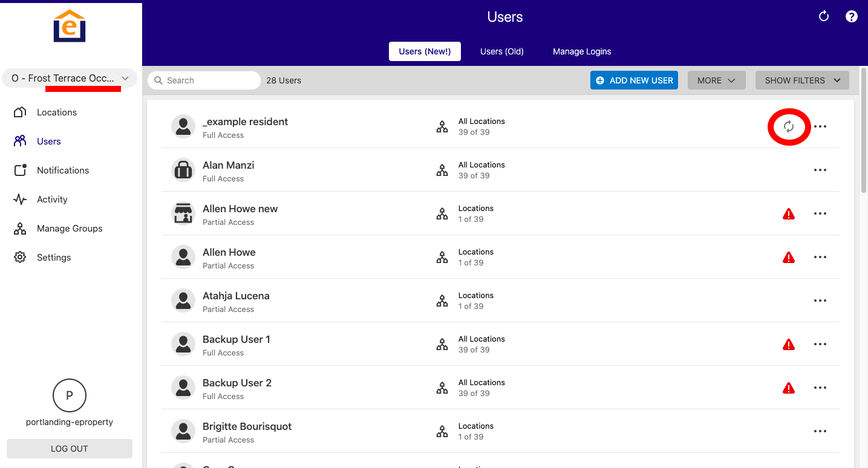Screen dimensions: 868x468
Task: Click the Settings gear icon in sidebar
Action: [x=20, y=257]
